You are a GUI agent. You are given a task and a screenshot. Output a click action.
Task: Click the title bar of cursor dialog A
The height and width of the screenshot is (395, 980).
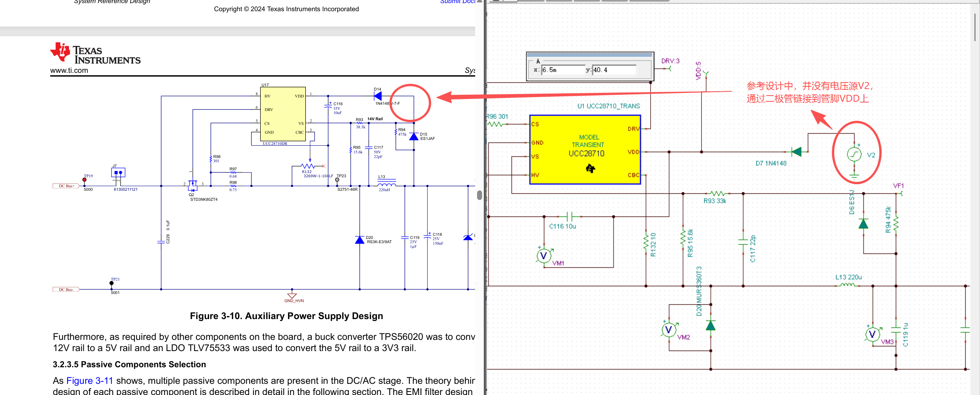[x=589, y=55]
